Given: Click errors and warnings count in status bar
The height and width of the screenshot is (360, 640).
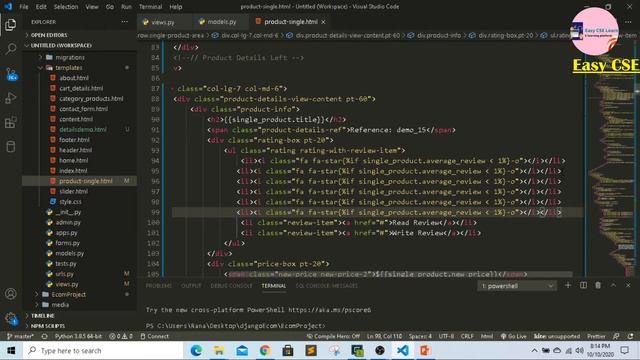Looking at the screenshot, I should click(121, 336).
